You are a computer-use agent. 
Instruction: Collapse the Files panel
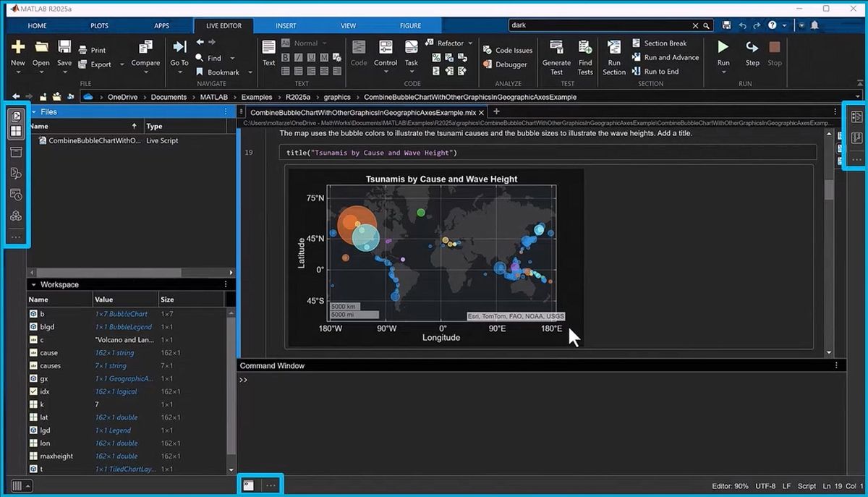click(33, 112)
